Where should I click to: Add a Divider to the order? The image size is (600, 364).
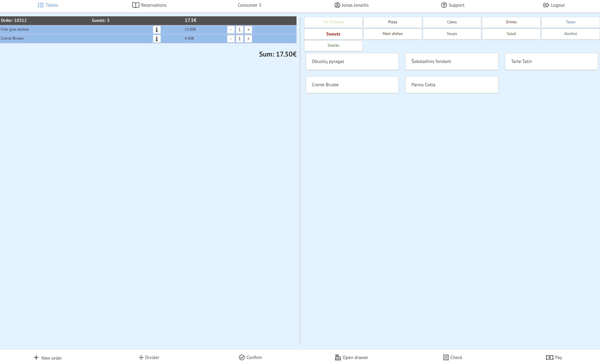(149, 357)
